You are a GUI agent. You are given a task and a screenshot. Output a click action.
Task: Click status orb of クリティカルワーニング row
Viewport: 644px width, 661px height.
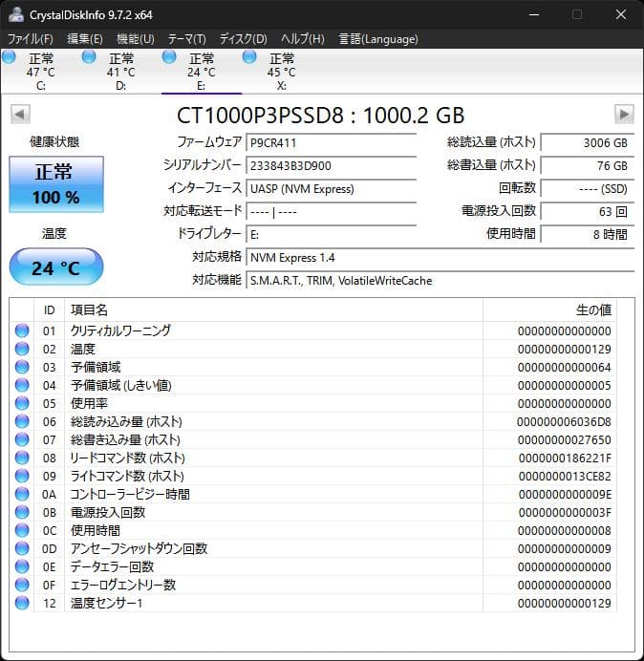[x=22, y=330]
